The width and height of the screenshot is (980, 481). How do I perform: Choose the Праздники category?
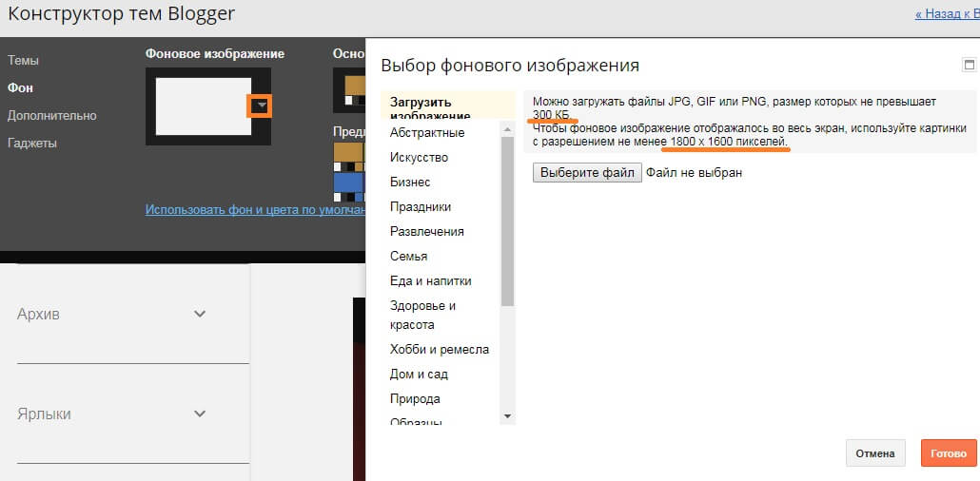[420, 207]
